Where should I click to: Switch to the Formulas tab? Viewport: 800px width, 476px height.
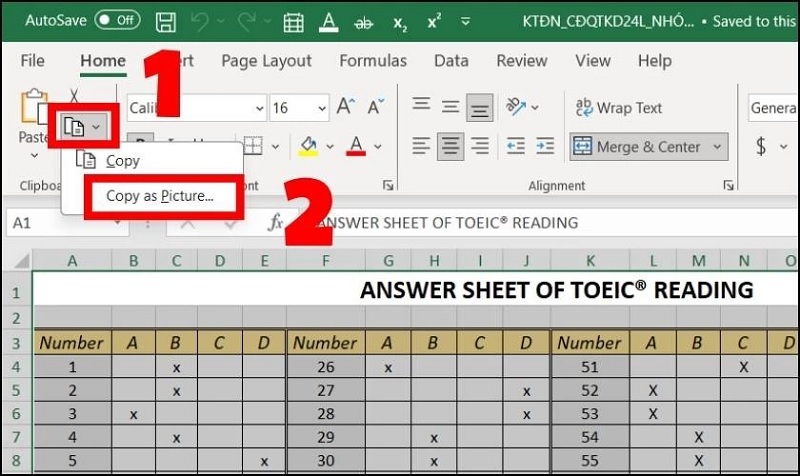point(373,61)
